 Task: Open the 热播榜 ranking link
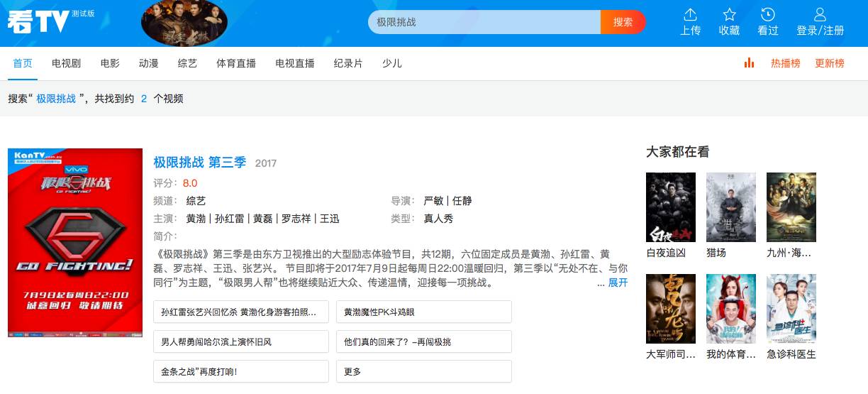tap(786, 63)
